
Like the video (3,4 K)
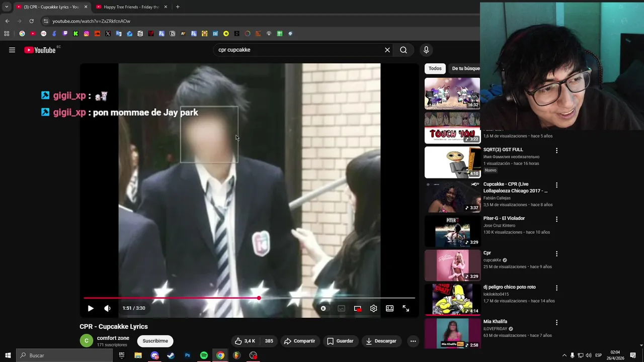coord(245,341)
